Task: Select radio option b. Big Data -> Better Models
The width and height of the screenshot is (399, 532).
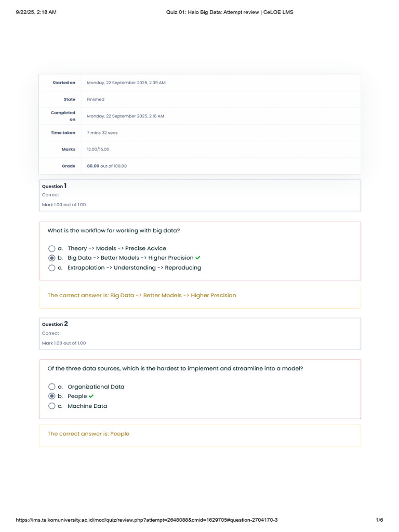Action: pos(51,258)
